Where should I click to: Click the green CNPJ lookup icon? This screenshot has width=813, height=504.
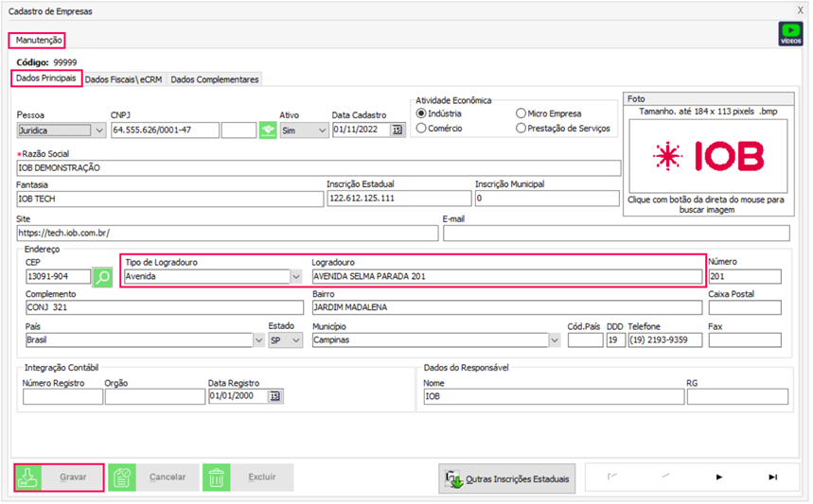click(269, 130)
